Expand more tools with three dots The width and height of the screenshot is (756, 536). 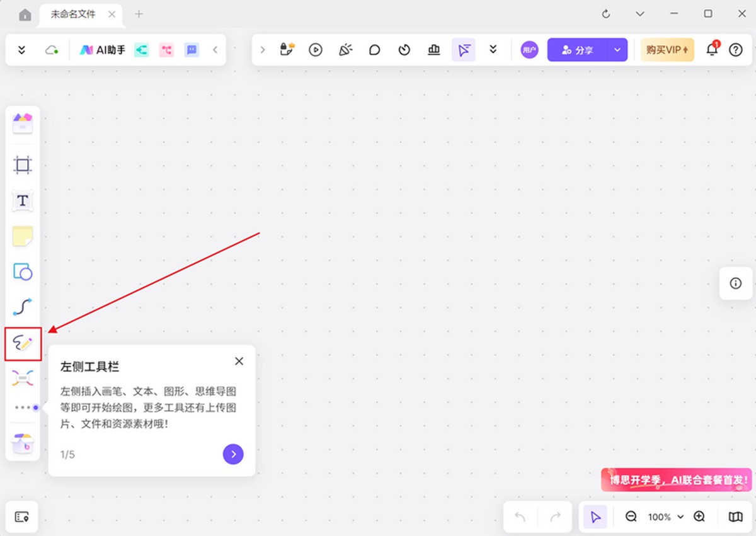[23, 408]
